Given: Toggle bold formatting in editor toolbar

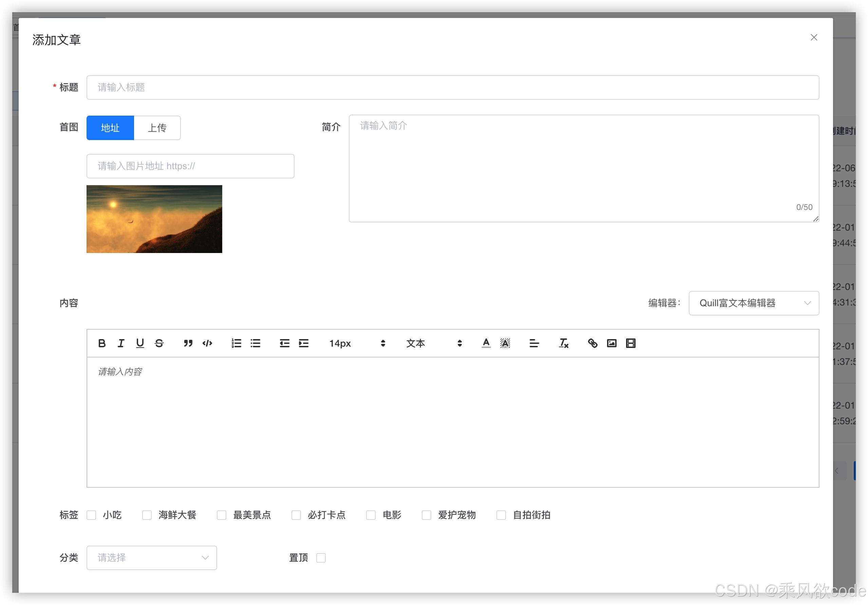Looking at the screenshot, I should [102, 343].
